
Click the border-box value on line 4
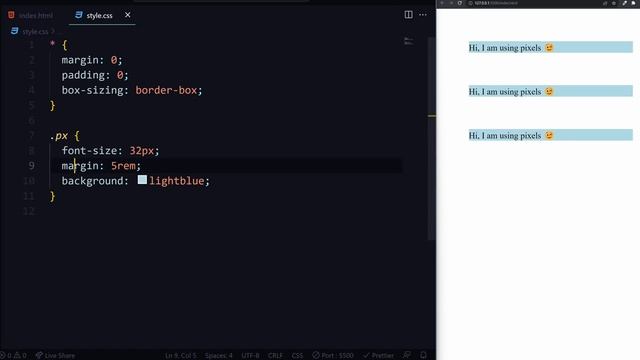click(167, 90)
